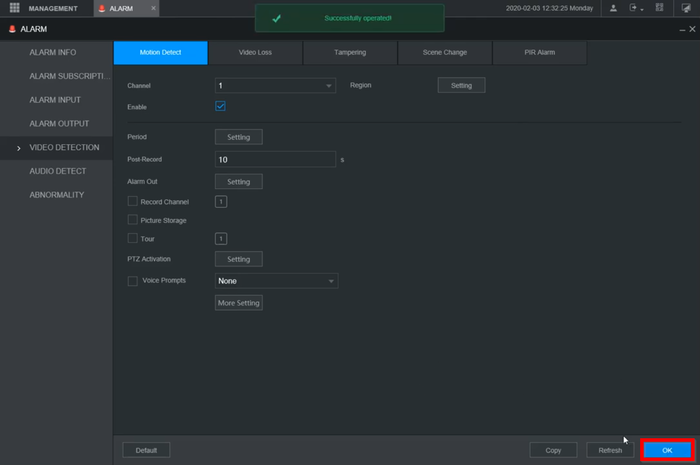The height and width of the screenshot is (465, 700).
Task: Click the Post-Record input field
Action: tap(275, 159)
